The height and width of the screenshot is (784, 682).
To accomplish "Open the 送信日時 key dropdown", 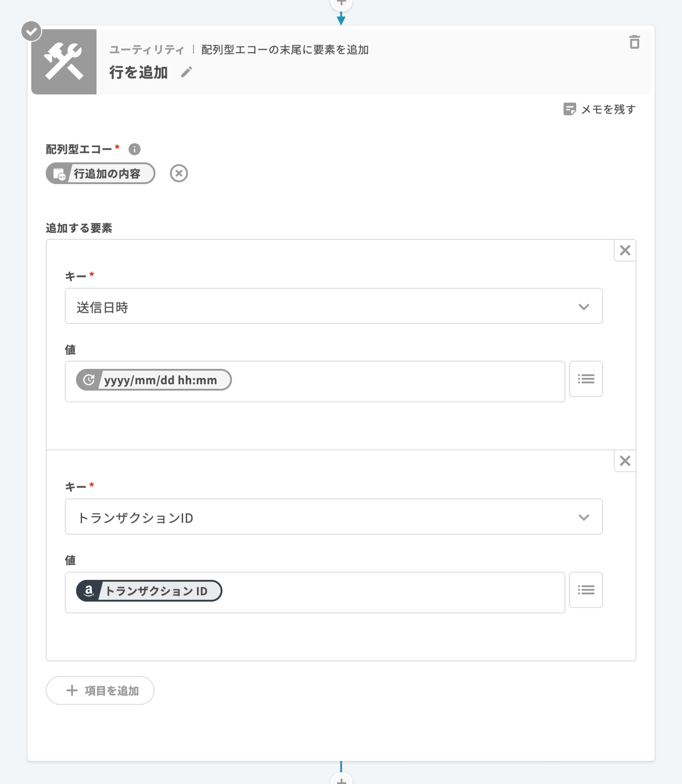I will [333, 306].
